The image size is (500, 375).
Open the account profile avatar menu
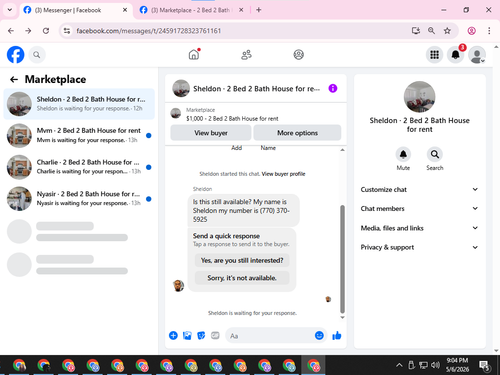coord(477,55)
